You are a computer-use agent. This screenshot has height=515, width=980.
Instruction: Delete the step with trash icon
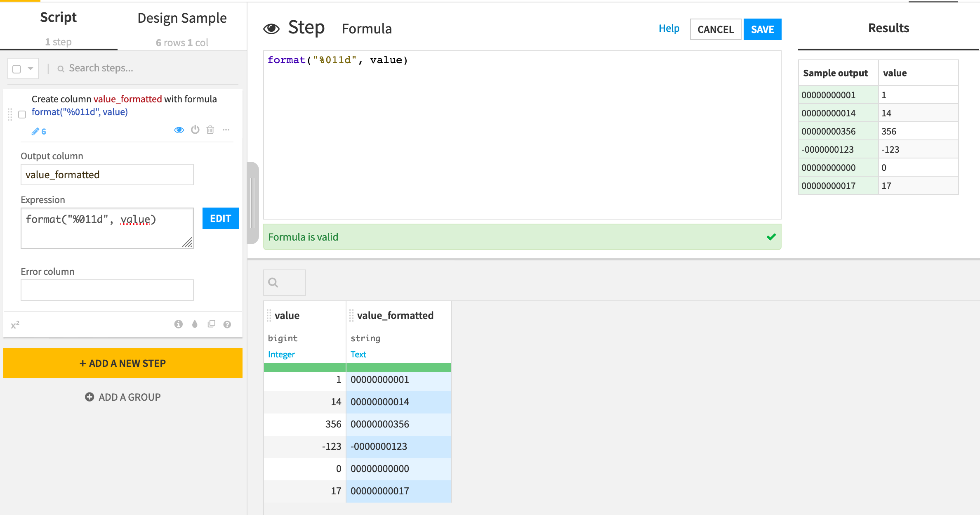210,130
